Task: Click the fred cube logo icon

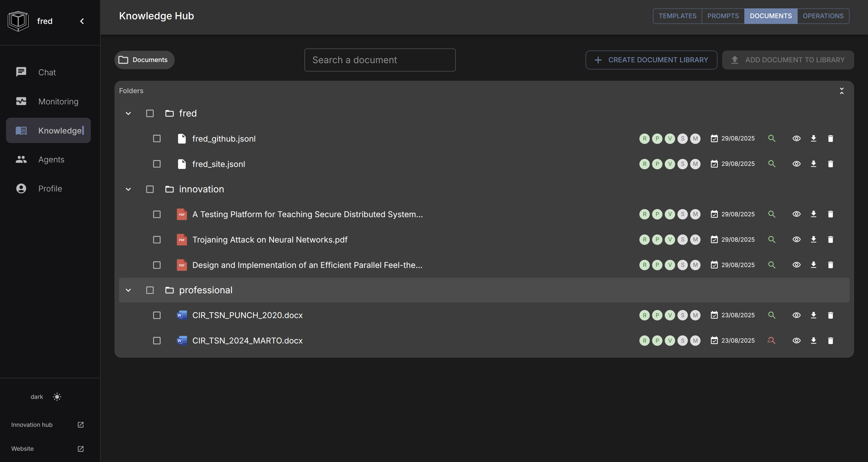Action: coord(18,21)
